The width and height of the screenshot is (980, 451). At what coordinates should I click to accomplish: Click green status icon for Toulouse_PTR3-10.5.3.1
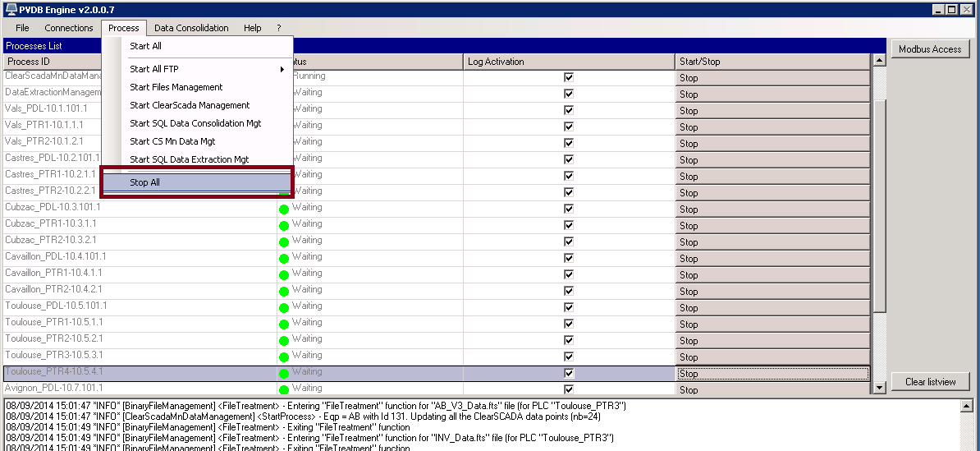tap(284, 357)
